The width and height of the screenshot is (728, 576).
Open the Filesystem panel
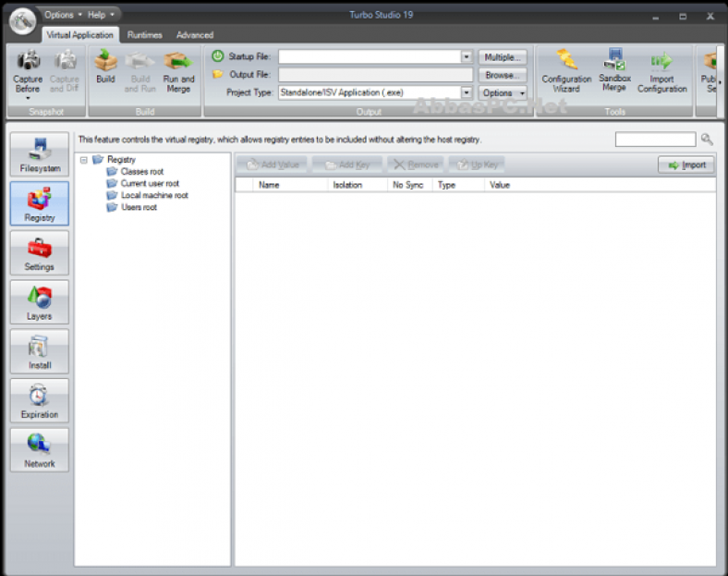point(40,154)
